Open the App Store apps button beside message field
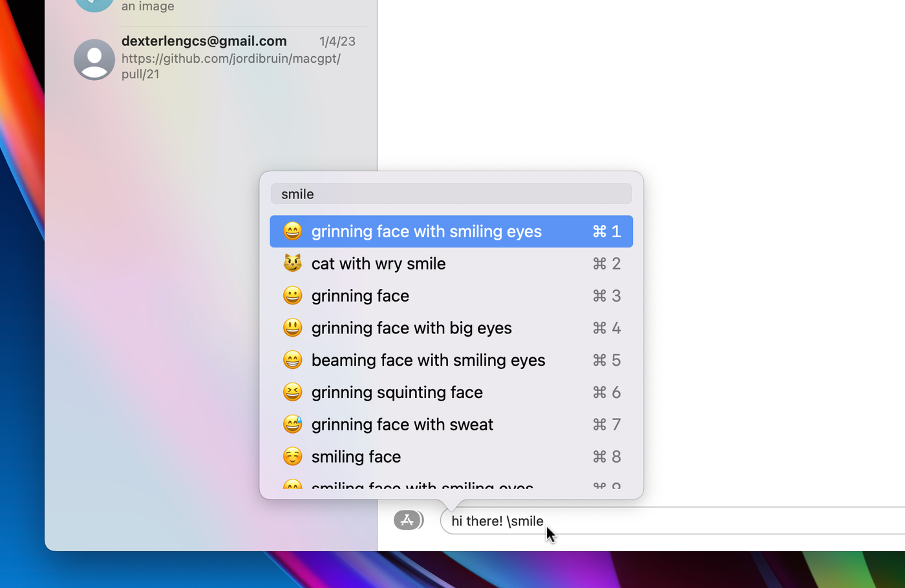905x588 pixels. tap(407, 520)
